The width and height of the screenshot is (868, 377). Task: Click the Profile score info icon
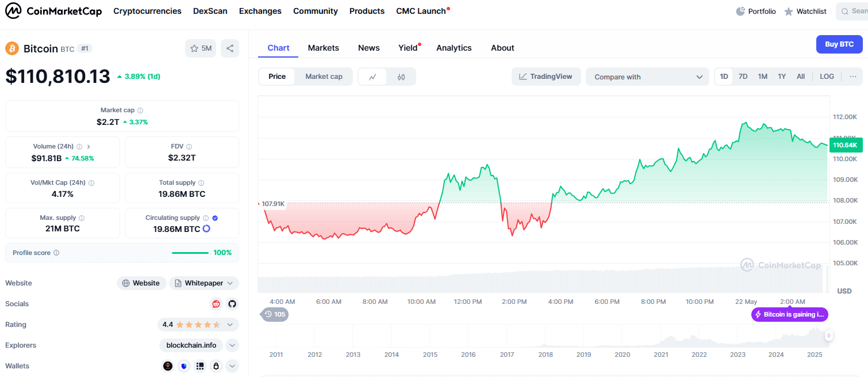[56, 253]
